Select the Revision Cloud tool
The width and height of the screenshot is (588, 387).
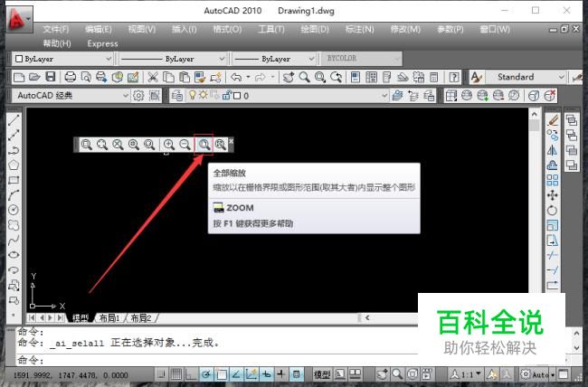tap(14, 225)
